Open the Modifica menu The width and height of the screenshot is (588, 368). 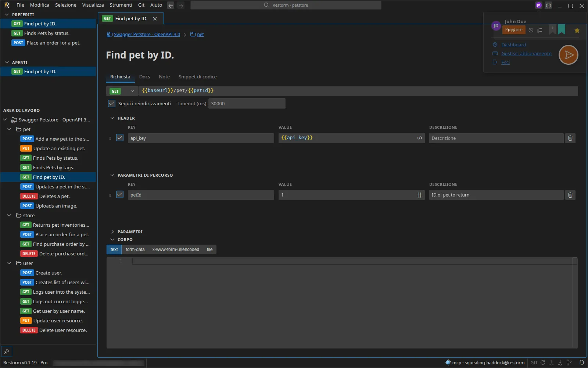click(x=40, y=5)
